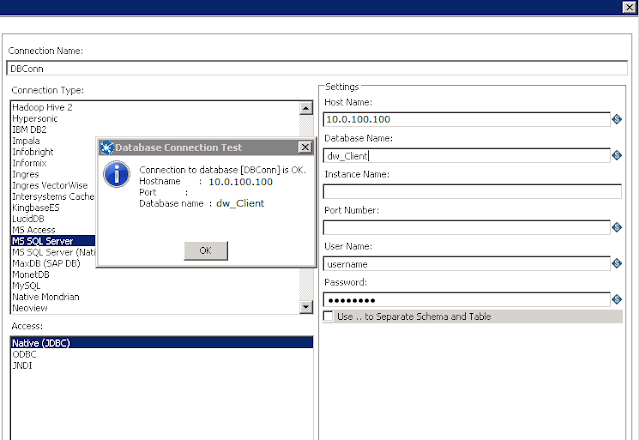Click variable icon beside User Name field
Screen dimensions: 640x440
pos(617,263)
